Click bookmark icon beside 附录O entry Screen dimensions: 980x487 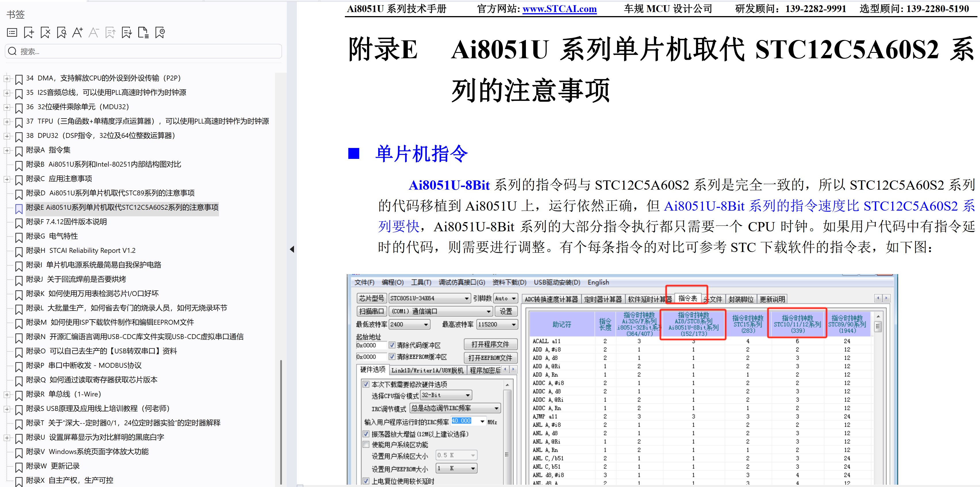coord(19,352)
